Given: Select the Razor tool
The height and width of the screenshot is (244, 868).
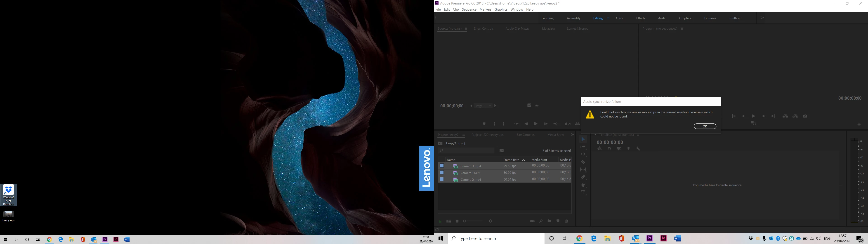Looking at the screenshot, I should pyautogui.click(x=583, y=162).
